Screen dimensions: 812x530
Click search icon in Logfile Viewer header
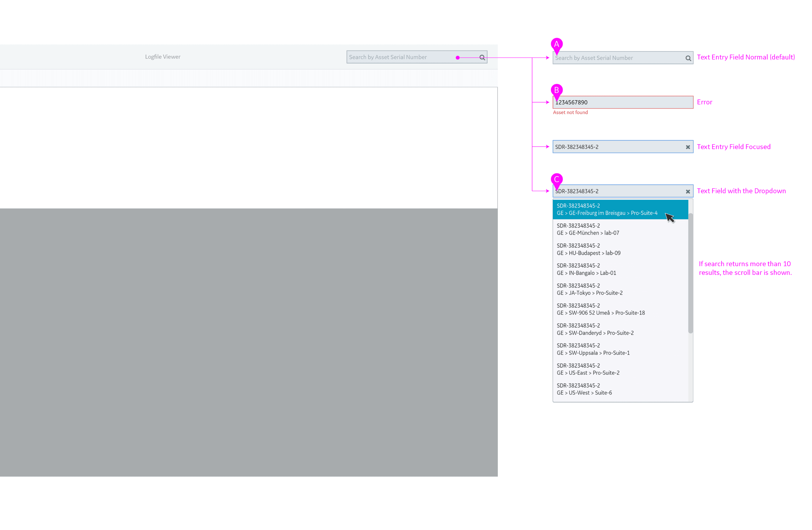482,58
